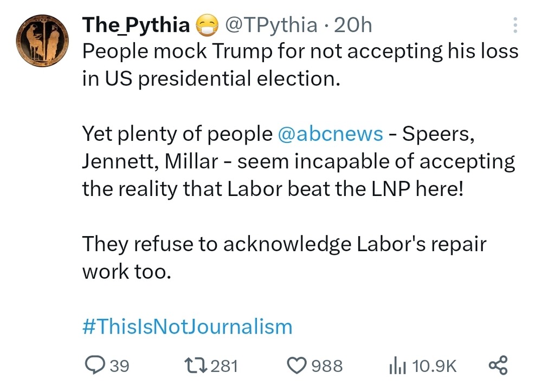
Task: Like the tweet with the heart icon
Action: click(296, 365)
